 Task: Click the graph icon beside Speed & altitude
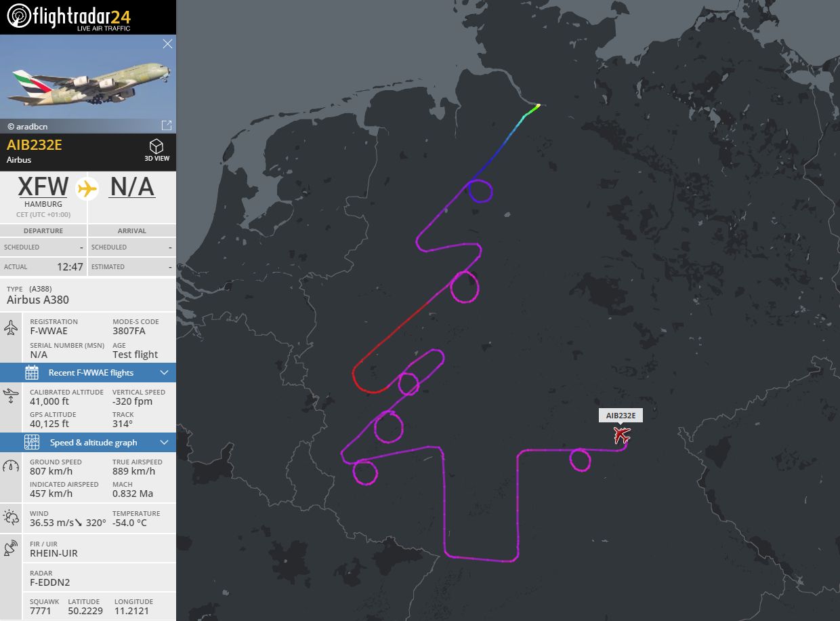point(32,442)
